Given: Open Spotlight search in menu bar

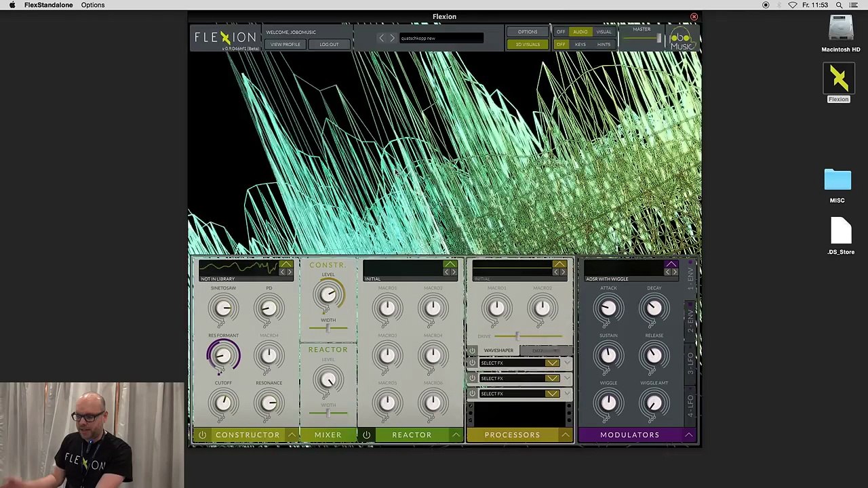Looking at the screenshot, I should click(839, 5).
